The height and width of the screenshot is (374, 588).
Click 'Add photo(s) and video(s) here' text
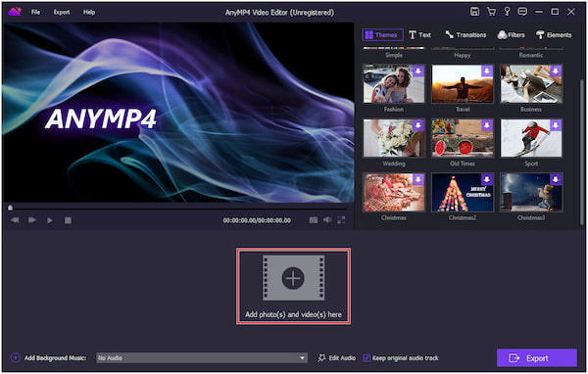tap(293, 314)
